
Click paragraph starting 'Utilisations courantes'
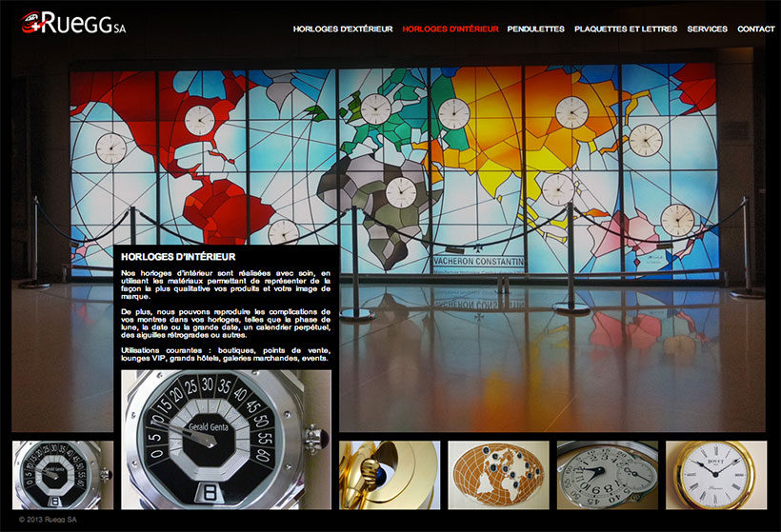(x=226, y=354)
